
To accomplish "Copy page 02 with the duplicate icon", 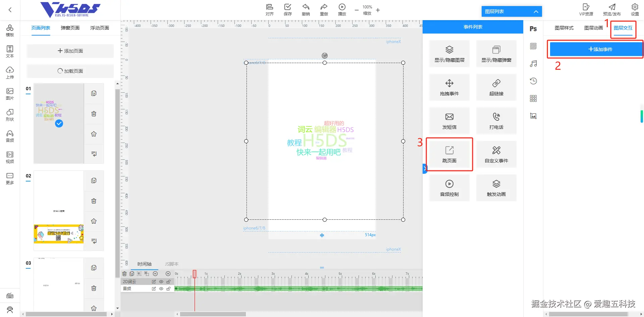I will 94,180.
